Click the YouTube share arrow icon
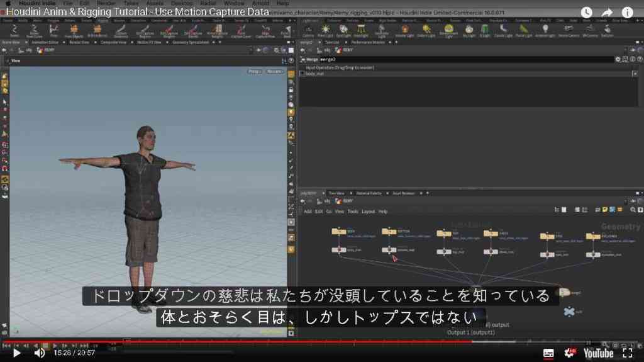The width and height of the screenshot is (644, 362). (x=607, y=13)
